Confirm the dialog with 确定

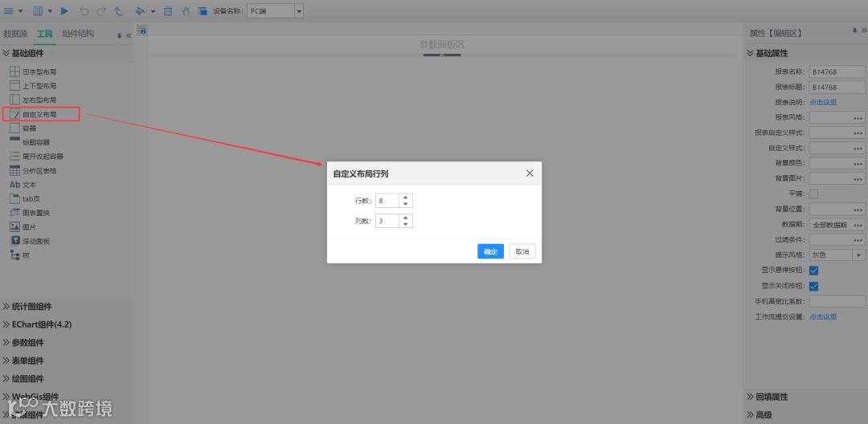490,251
